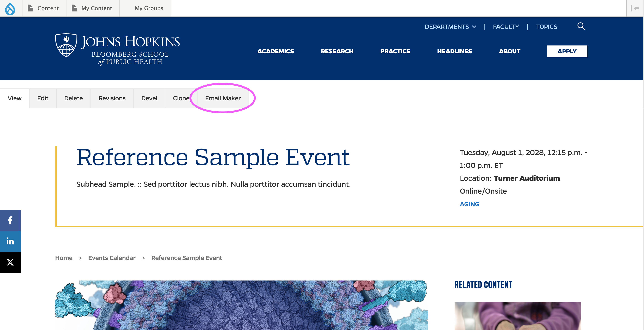
Task: Open the Academics navigation menu
Action: click(276, 51)
